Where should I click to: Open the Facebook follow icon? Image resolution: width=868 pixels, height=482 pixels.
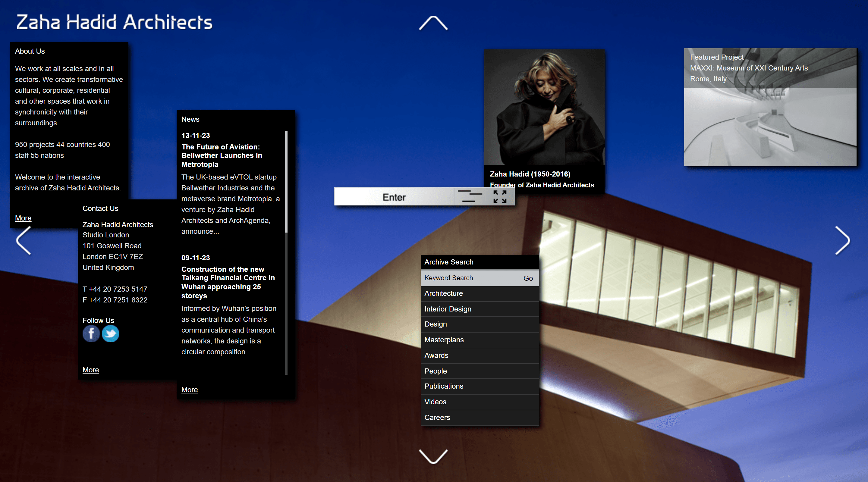pos(91,334)
